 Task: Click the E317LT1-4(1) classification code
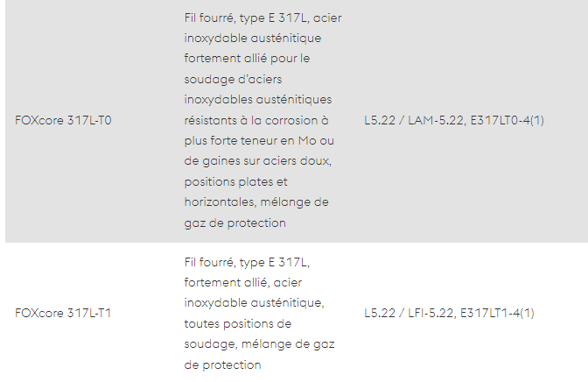(497, 313)
